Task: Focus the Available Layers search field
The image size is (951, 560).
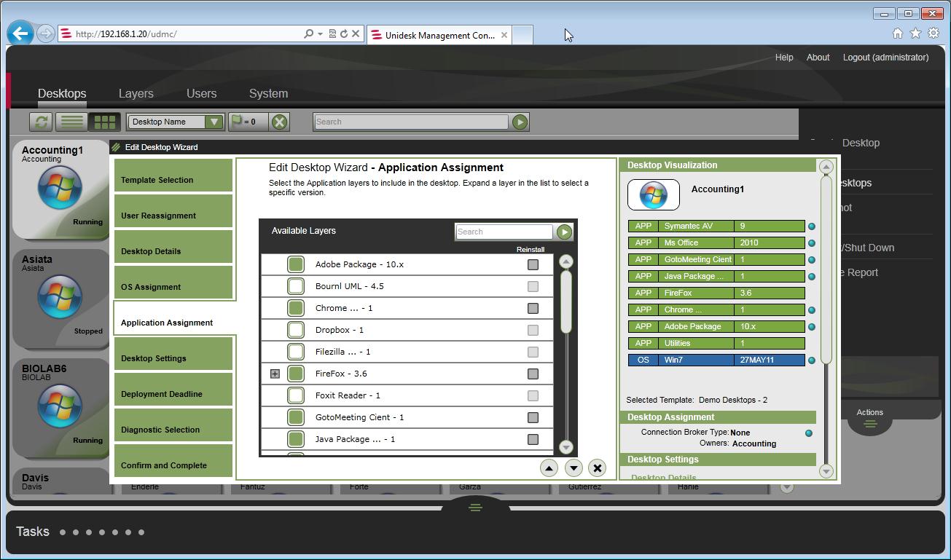Action: pos(504,232)
